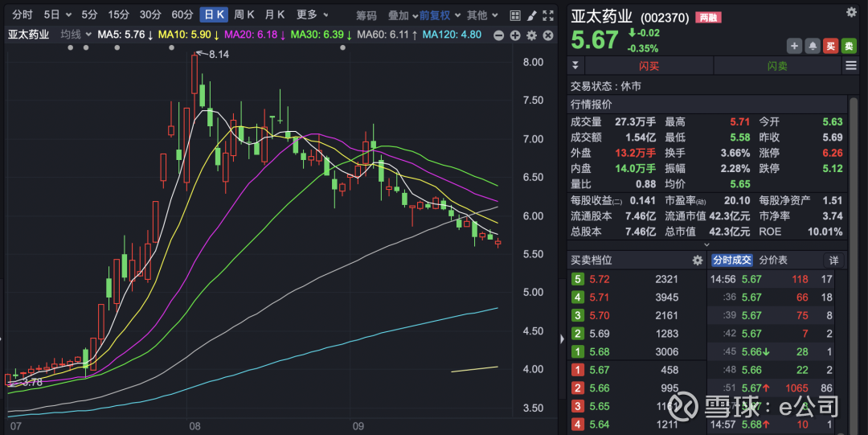Zoom out with the minus circle icon
The width and height of the screenshot is (868, 435).
[500, 35]
